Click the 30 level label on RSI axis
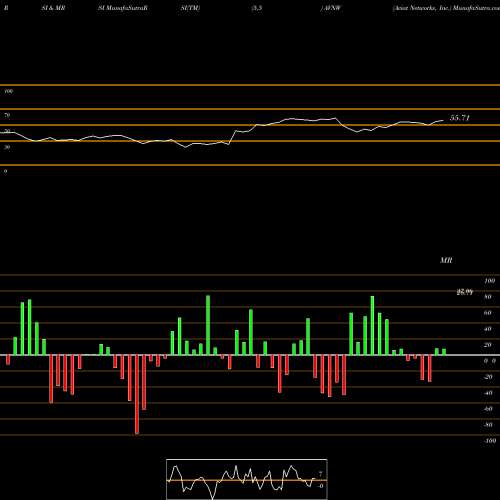 coord(7,147)
